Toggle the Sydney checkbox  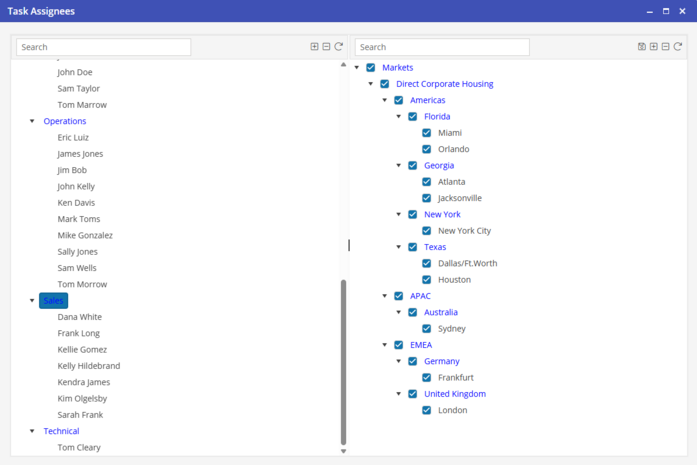point(427,329)
